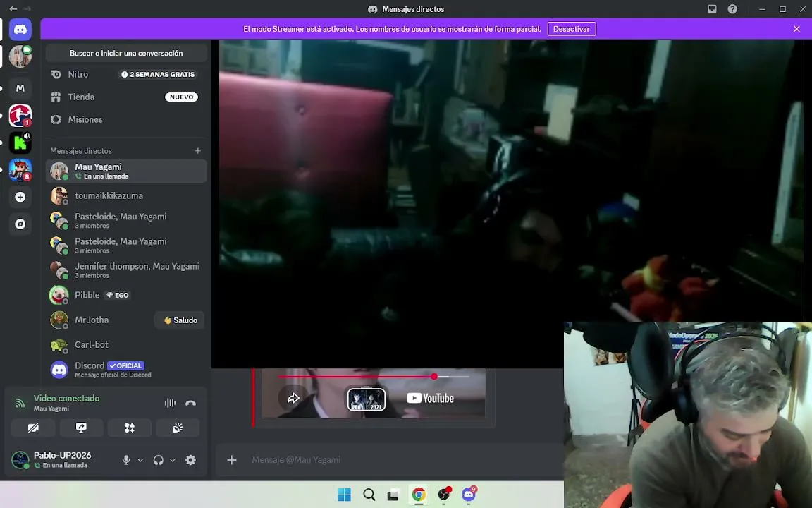The height and width of the screenshot is (508, 812).
Task: Open the toumaikkikazuma conversation
Action: point(126,195)
